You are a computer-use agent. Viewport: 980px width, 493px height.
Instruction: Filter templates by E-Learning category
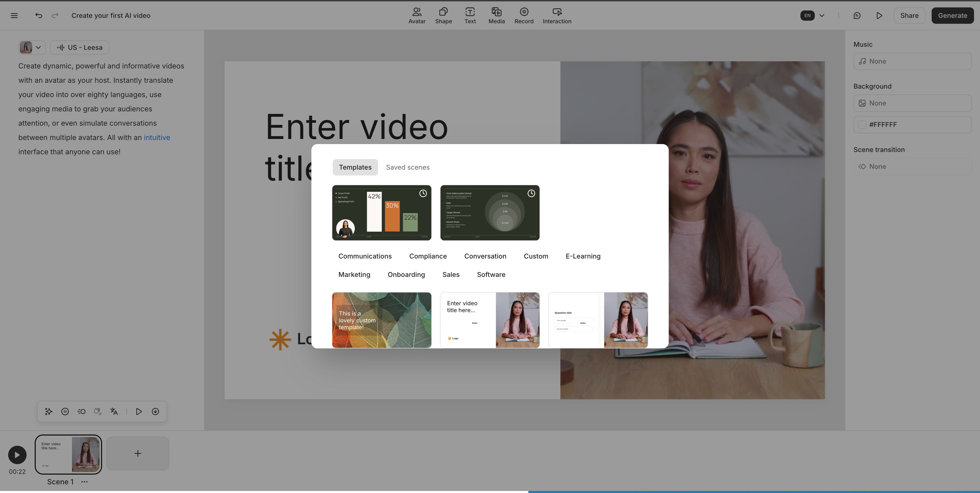point(583,256)
